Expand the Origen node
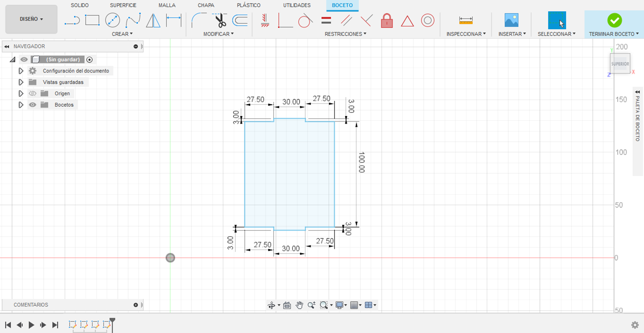The height and width of the screenshot is (333, 644). (21, 93)
